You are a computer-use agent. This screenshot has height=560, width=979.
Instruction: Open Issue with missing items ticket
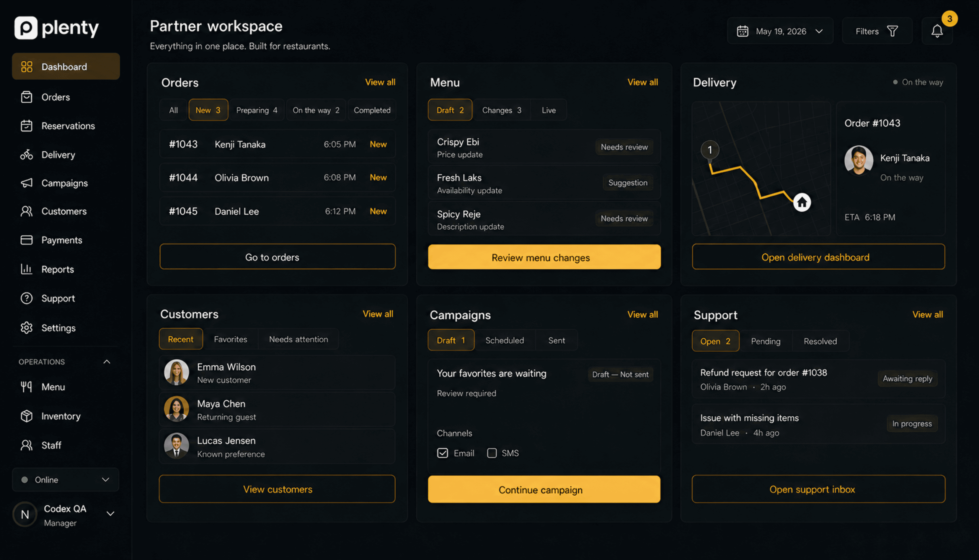click(818, 424)
